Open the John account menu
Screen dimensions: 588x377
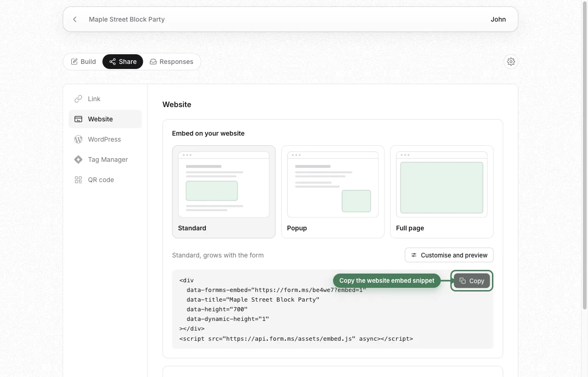[x=498, y=19]
